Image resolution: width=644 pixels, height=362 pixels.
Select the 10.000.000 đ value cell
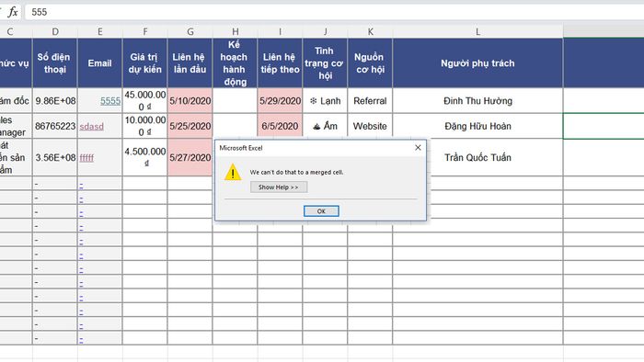coord(145,126)
